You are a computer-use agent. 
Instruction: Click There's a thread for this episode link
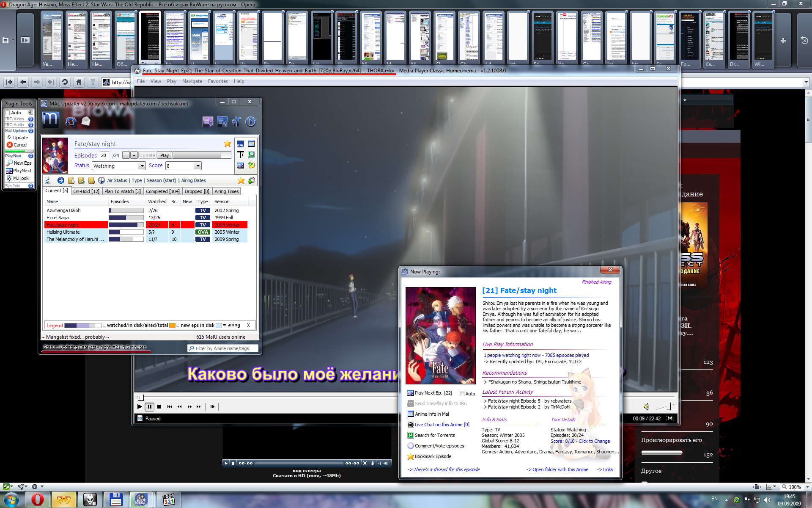(x=443, y=469)
